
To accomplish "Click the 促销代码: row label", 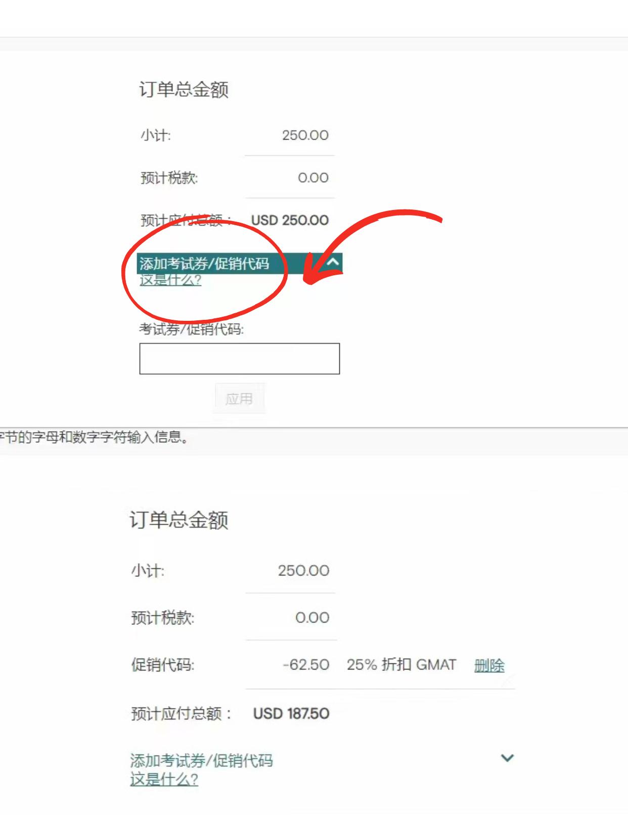I will 163,664.
